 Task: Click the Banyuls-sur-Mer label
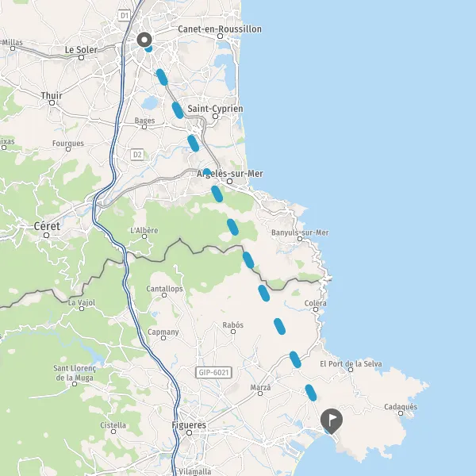coord(300,232)
